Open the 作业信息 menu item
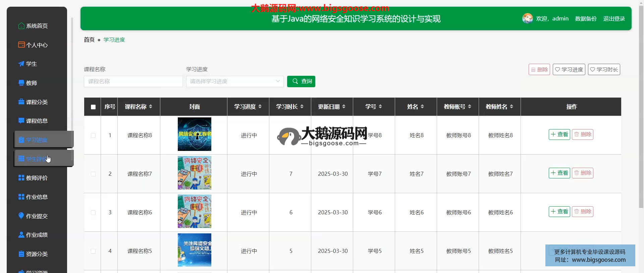 point(37,197)
